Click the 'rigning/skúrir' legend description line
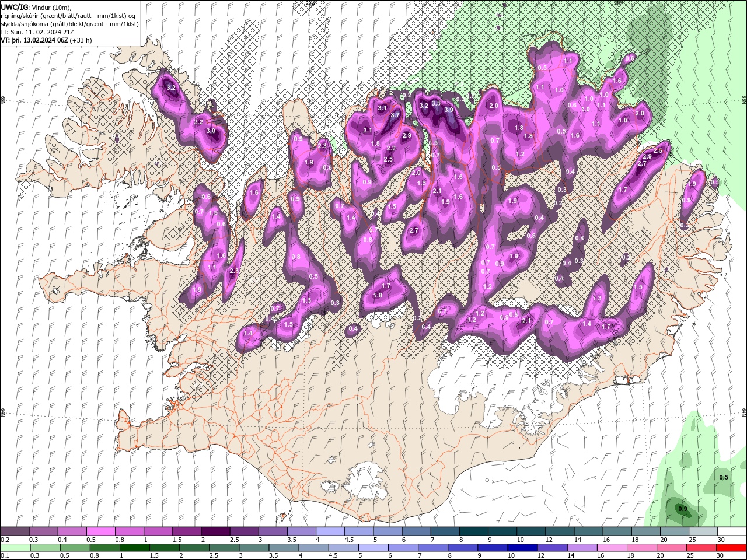This screenshot has height=560, width=747. (69, 16)
